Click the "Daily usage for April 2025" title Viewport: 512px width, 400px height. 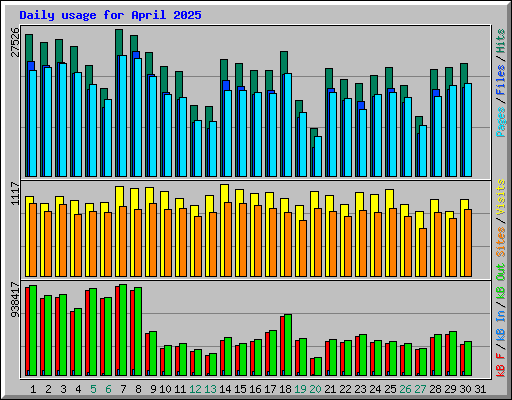(110, 15)
